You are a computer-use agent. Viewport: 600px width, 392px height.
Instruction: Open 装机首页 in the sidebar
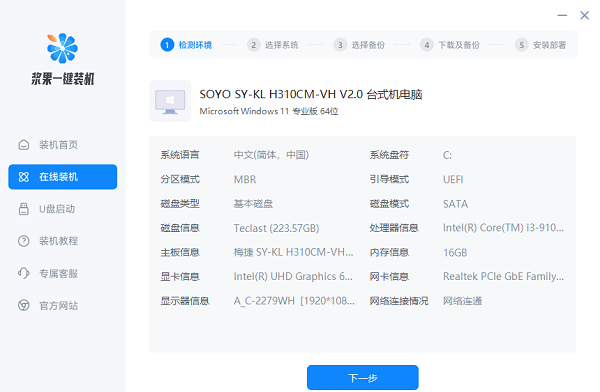tap(63, 145)
